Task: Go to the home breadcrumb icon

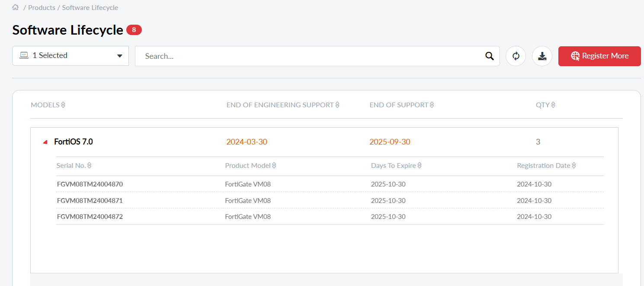Action: point(16,7)
